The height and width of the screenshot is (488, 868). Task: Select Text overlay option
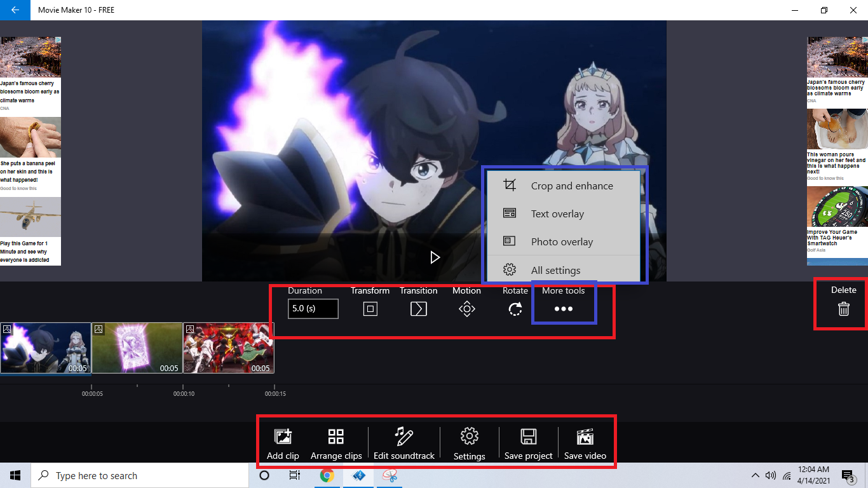562,213
